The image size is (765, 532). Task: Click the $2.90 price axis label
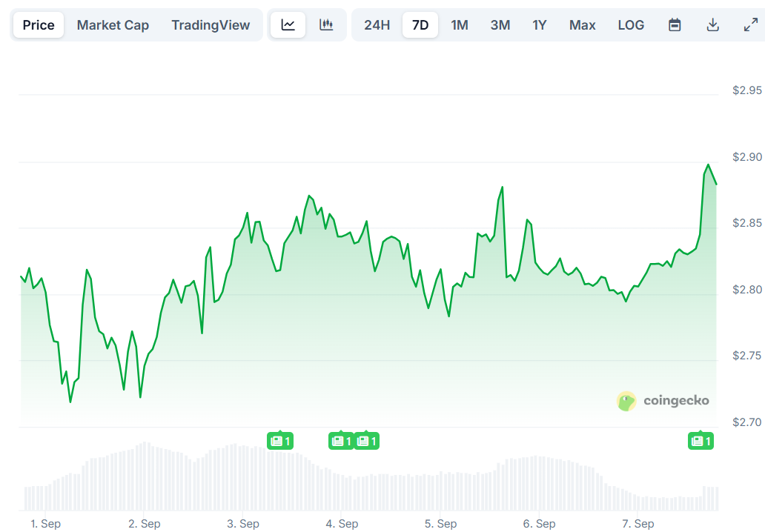point(747,157)
